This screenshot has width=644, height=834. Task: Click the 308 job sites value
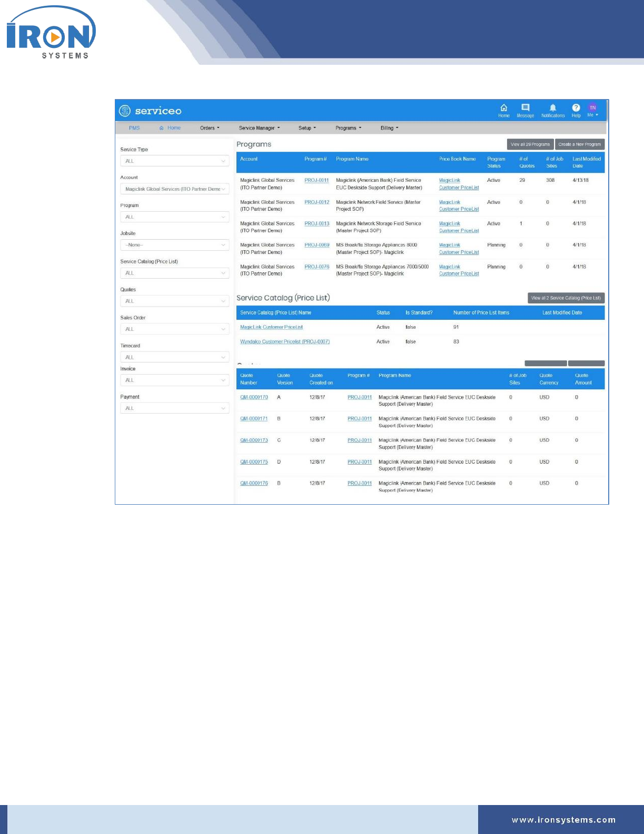550,180
